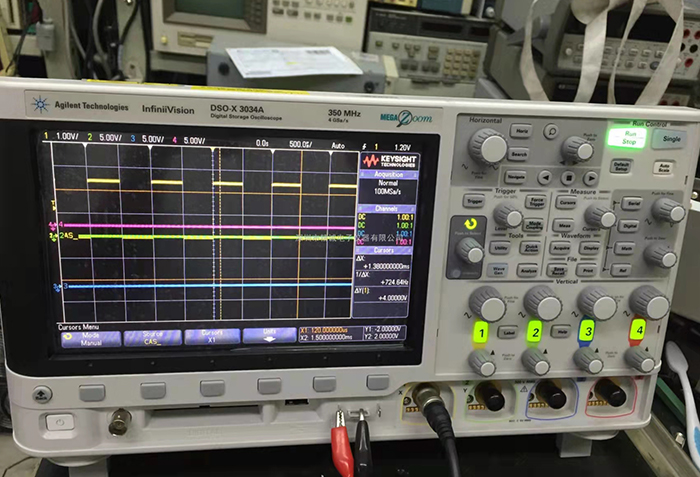Push the channel 4 vertical scale knob

tap(649, 303)
